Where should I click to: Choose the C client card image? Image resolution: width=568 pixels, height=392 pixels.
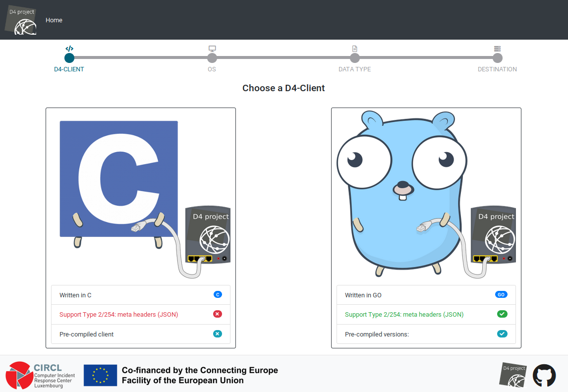(141, 196)
